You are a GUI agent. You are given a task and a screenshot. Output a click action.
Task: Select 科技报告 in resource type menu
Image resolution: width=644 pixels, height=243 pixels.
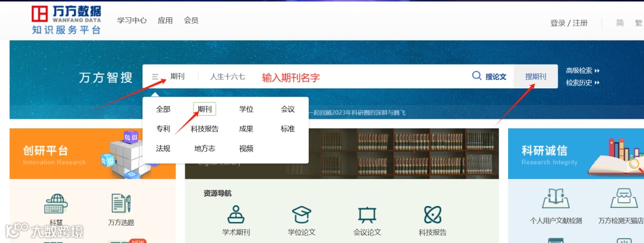pos(205,129)
